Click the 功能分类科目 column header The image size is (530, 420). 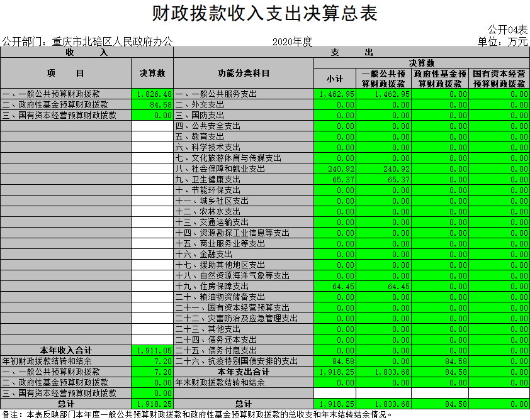click(x=244, y=74)
